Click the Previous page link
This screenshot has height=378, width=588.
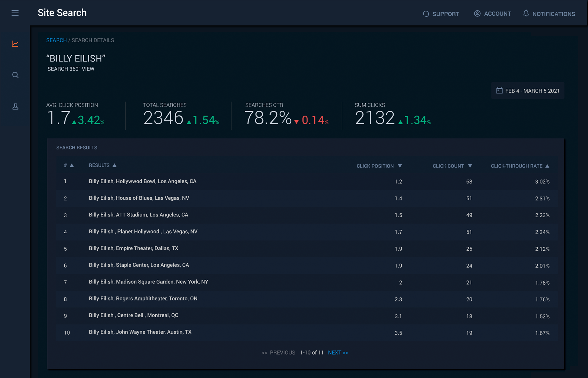[x=278, y=352]
